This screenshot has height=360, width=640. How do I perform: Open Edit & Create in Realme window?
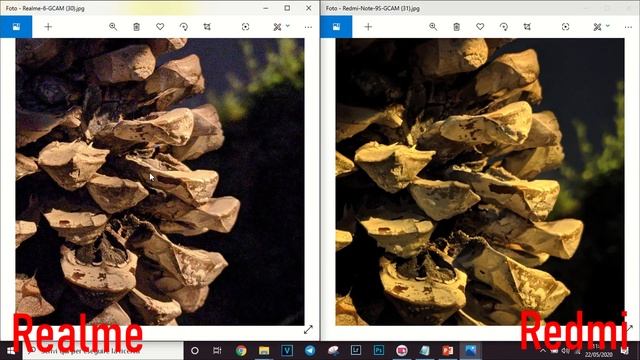click(277, 27)
